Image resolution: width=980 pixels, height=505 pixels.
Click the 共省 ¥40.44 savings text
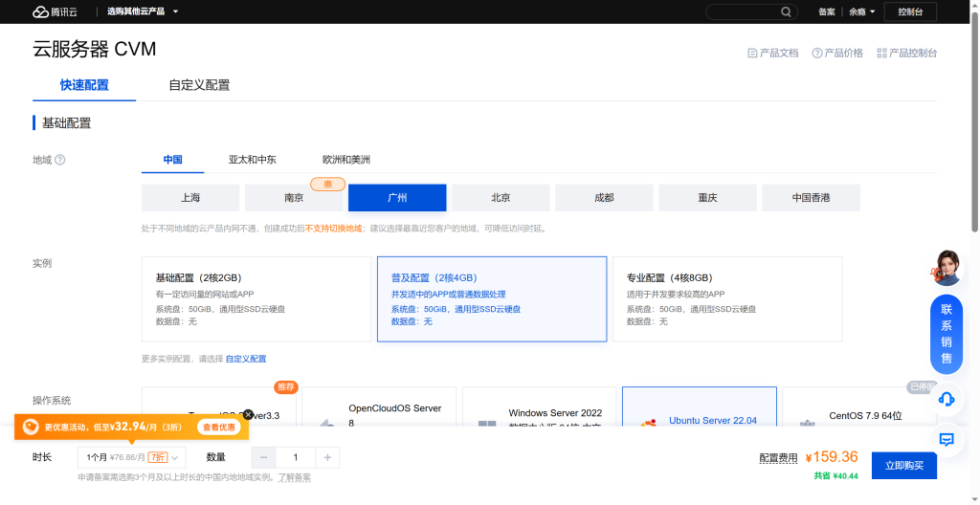click(x=835, y=475)
